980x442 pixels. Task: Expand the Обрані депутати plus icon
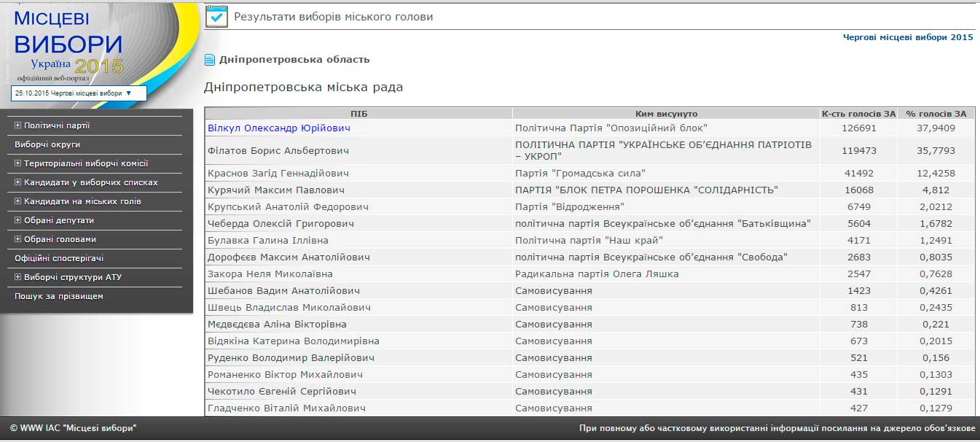(18, 220)
